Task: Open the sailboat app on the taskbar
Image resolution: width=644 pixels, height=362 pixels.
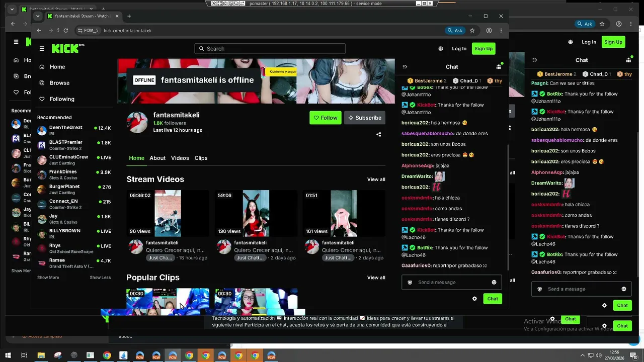Action: [x=123, y=355]
